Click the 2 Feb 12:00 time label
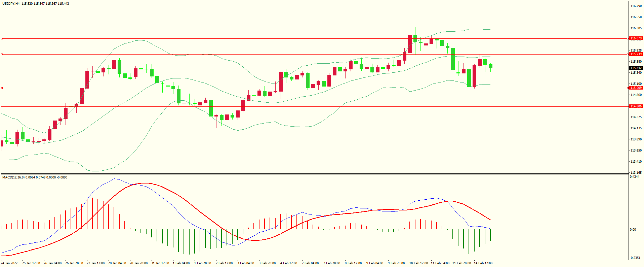 click(x=225, y=263)
